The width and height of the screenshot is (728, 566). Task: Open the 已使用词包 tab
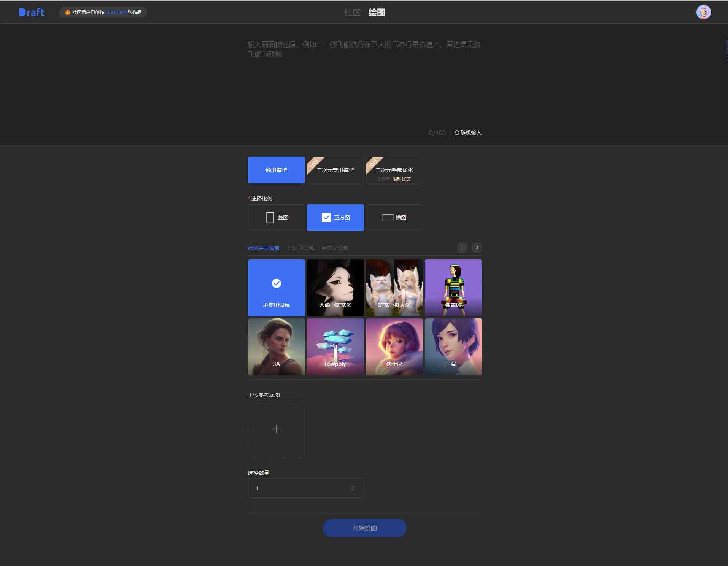point(300,248)
